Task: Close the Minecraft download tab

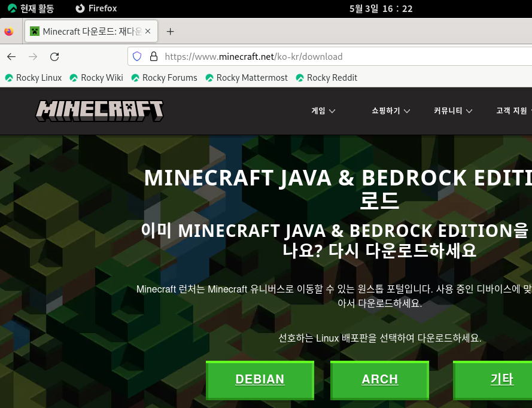Action: coord(148,31)
